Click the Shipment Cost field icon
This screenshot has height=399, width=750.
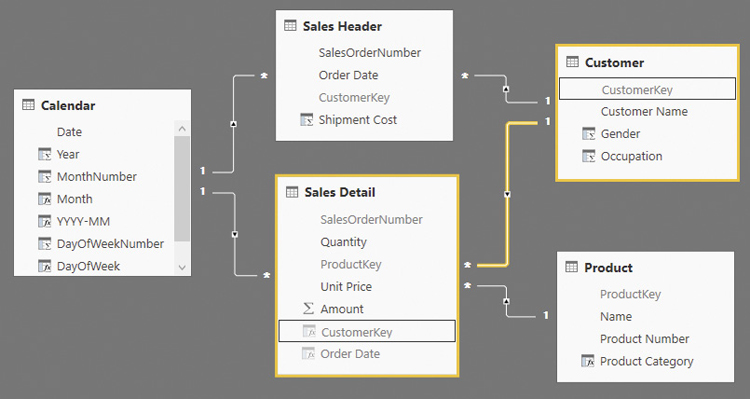(307, 120)
